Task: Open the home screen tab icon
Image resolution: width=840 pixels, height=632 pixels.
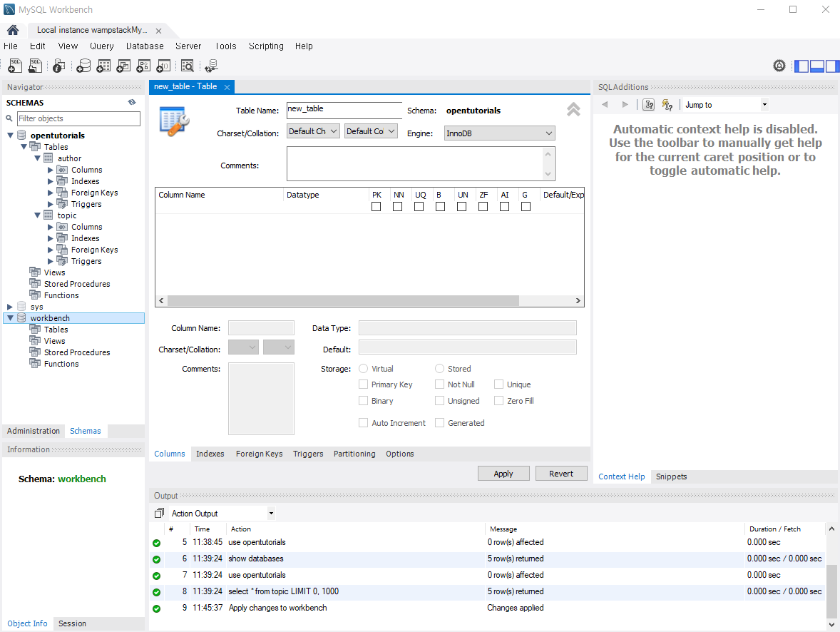Action: (x=13, y=30)
